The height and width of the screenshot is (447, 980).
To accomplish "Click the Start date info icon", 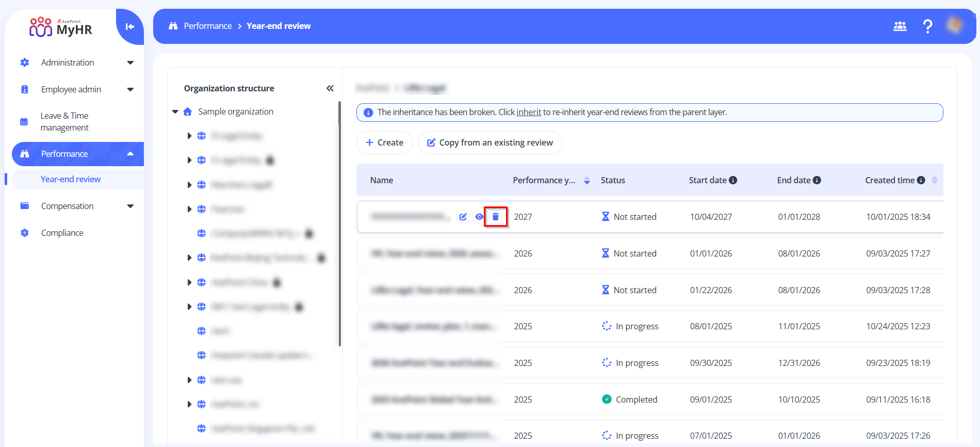I will [733, 180].
